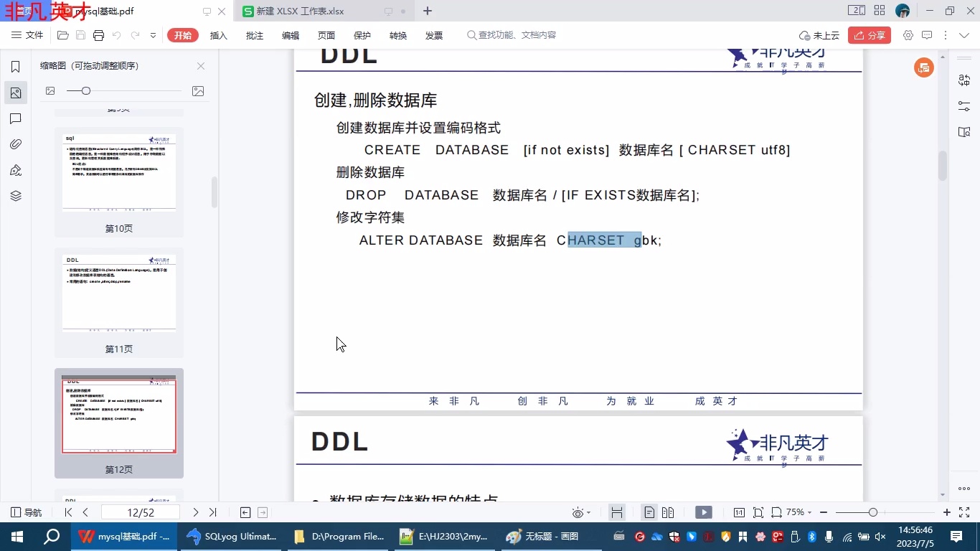Start slideshow playback from the status bar
The width and height of the screenshot is (980, 551).
[704, 512]
